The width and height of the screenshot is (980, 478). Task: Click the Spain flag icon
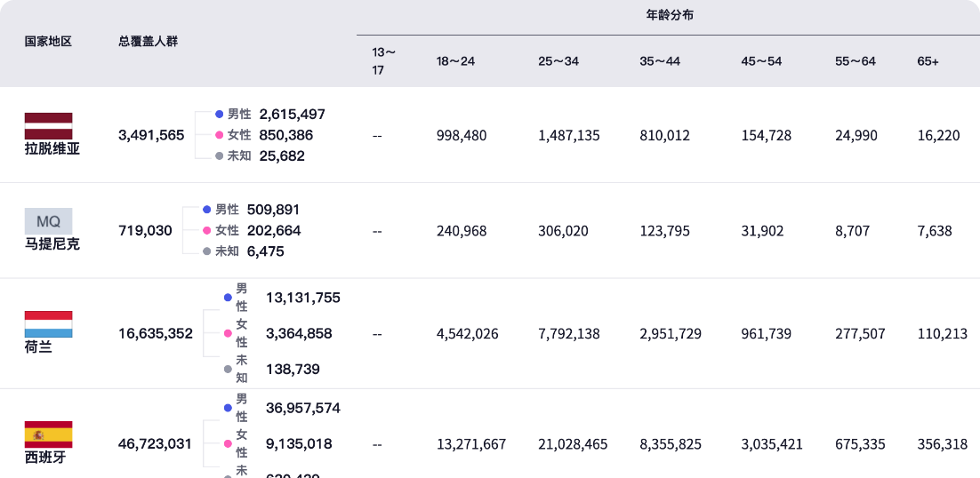49,435
